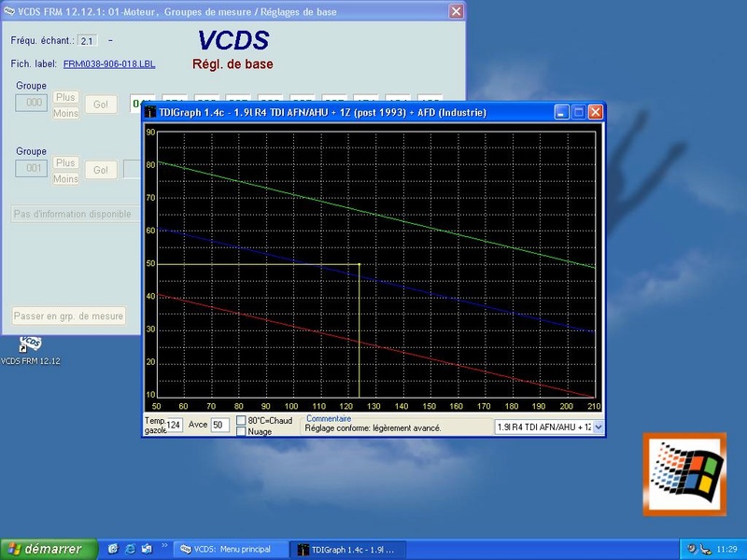Click the show desktop quick launch icon
Viewport: 747px width, 560px height.
tap(148, 549)
